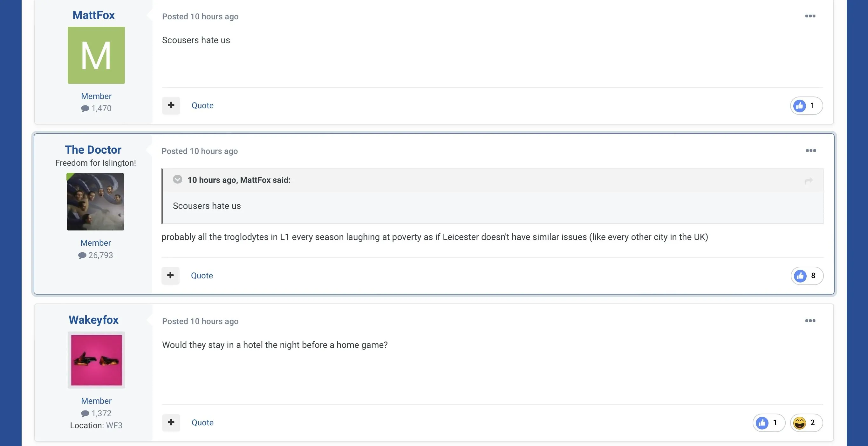Open options menu on The Doctor's post

(x=811, y=150)
